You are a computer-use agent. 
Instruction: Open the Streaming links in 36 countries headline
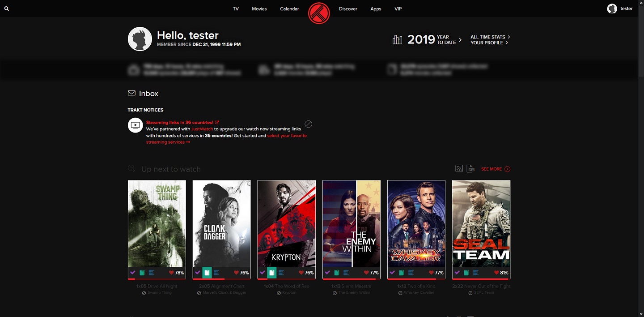pyautogui.click(x=182, y=122)
